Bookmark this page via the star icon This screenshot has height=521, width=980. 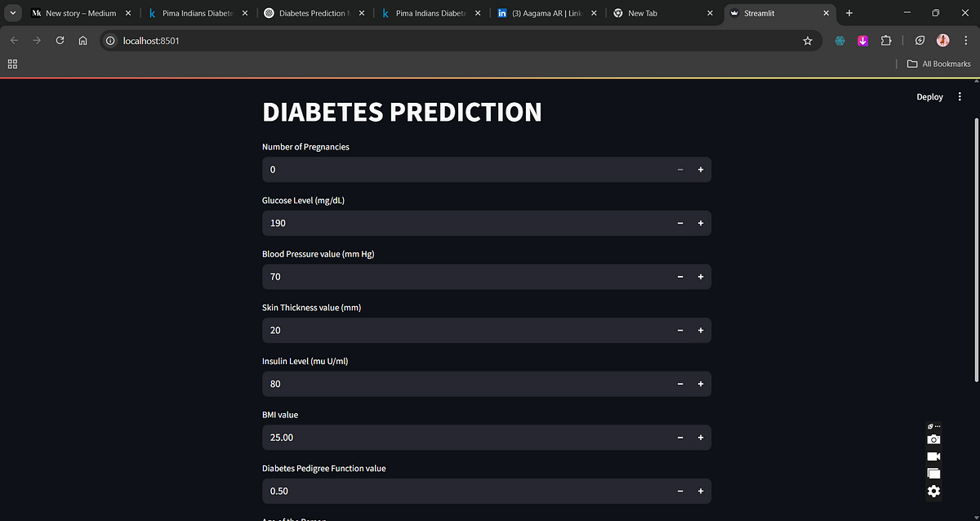click(808, 40)
